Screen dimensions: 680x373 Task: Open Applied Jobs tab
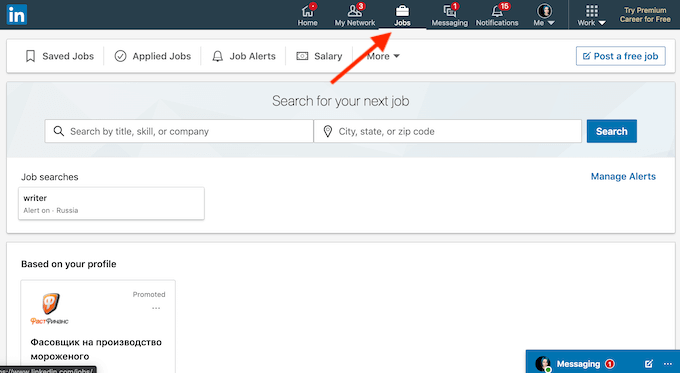point(153,56)
